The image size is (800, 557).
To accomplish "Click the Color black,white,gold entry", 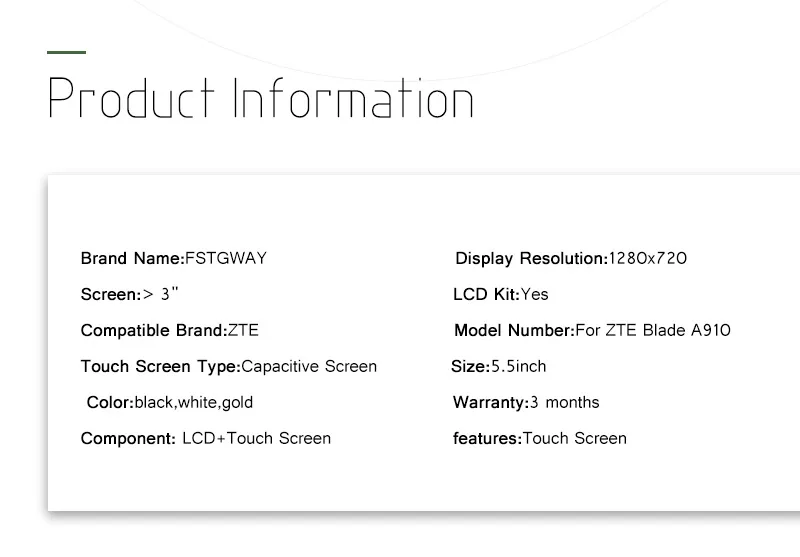I will point(170,402).
